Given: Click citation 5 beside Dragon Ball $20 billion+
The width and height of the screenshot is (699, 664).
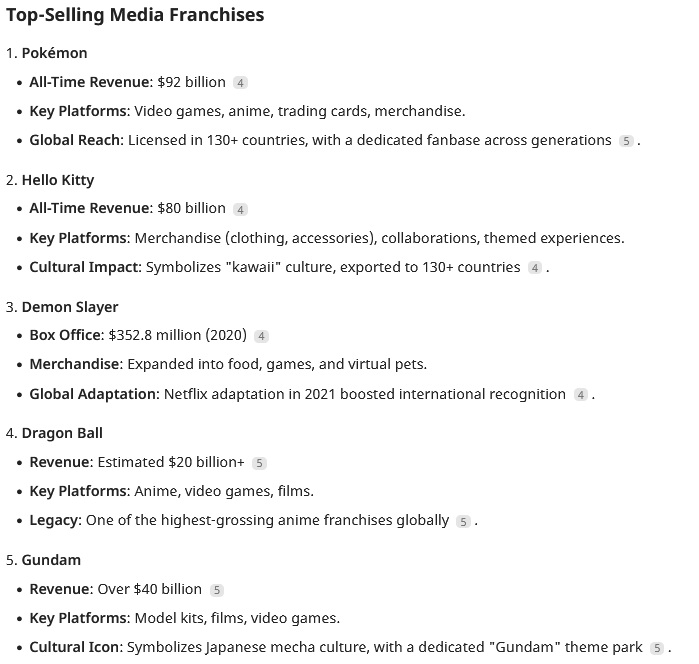Looking at the screenshot, I should tap(259, 463).
